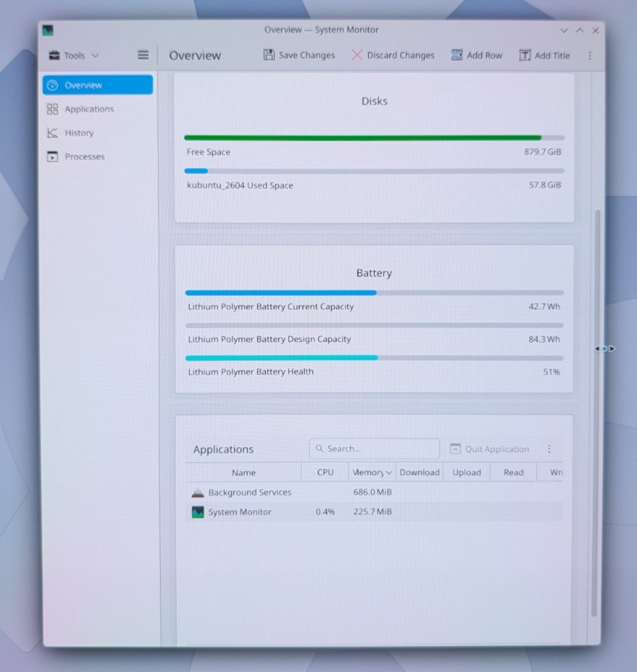
Task: Open the Applications sidebar page
Action: 98,109
